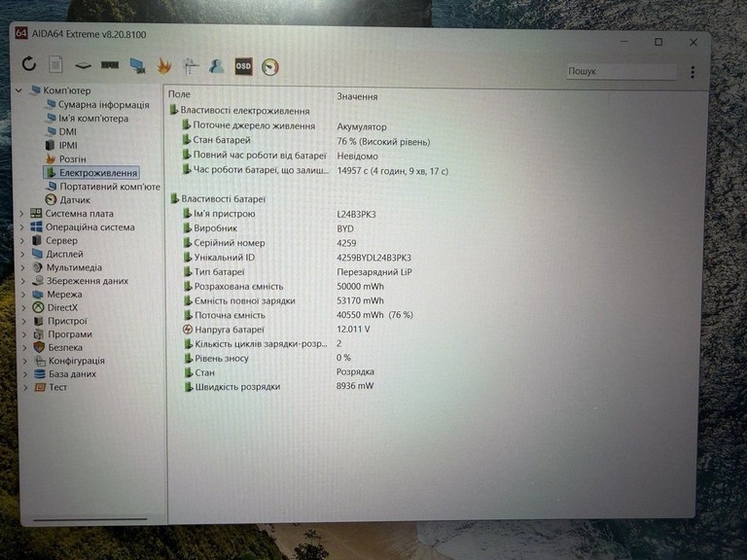Expand the Безпека tree node
747x560 pixels.
24,348
